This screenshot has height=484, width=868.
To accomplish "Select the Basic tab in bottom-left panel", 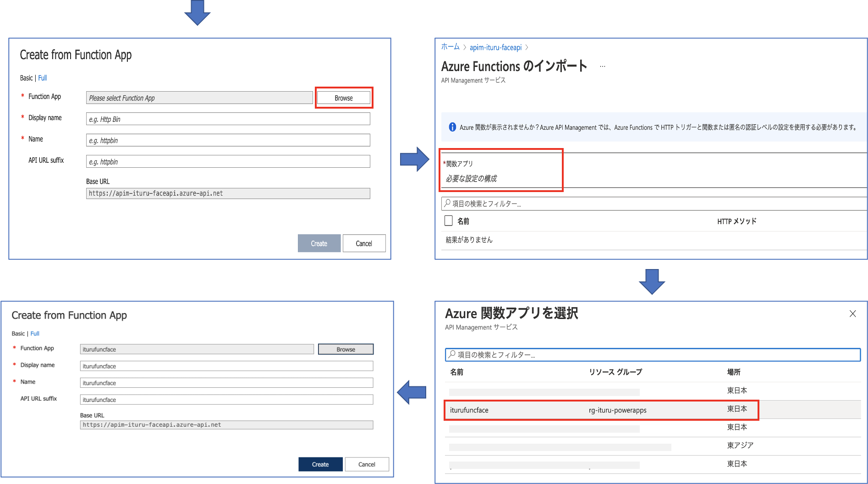I will tap(18, 334).
